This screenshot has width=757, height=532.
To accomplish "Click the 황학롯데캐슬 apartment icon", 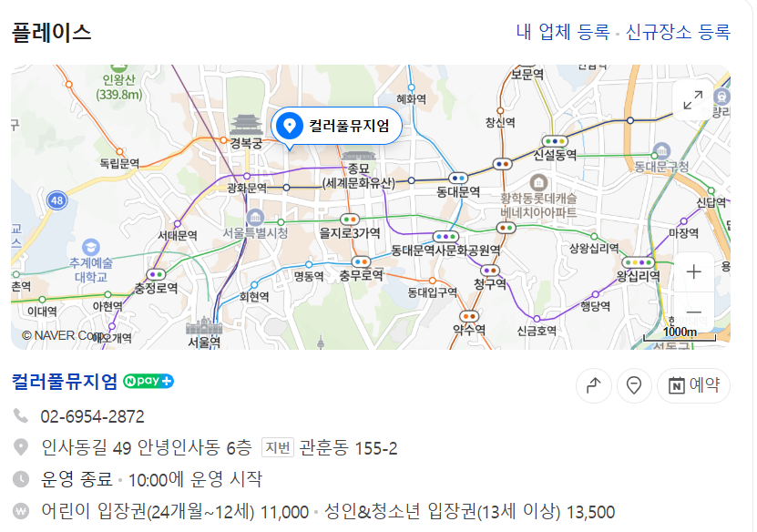I will click(x=538, y=182).
